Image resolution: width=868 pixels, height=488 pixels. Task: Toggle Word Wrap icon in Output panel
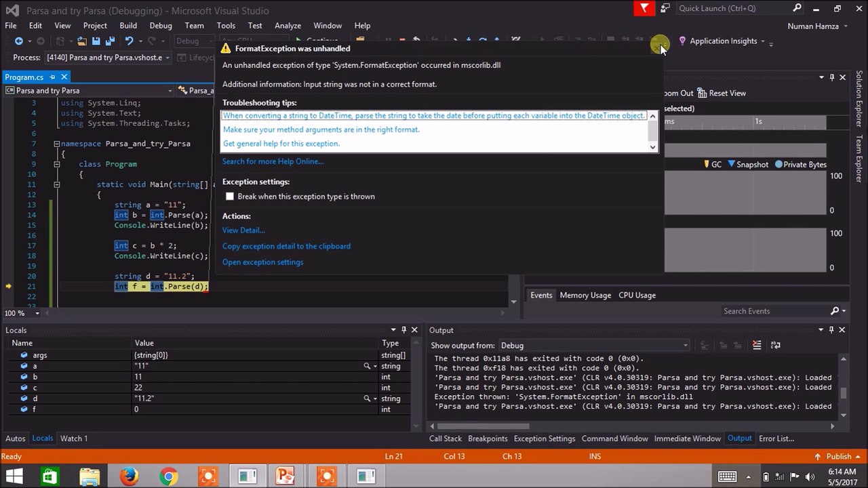click(776, 345)
